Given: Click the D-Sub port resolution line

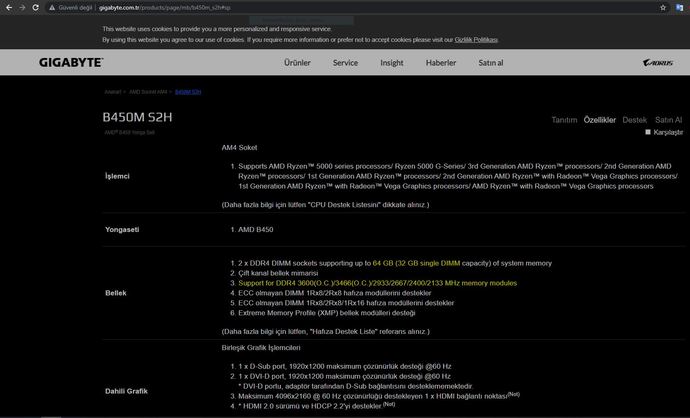Looking at the screenshot, I should click(345, 366).
